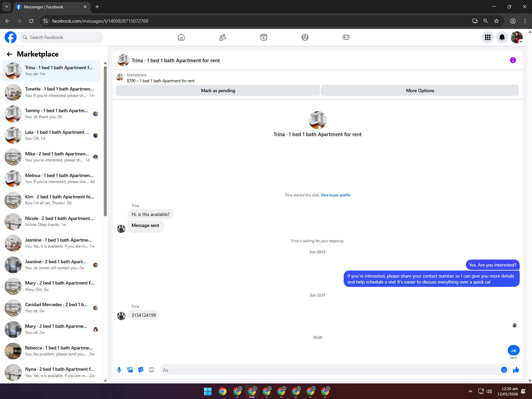Focus the Search Facebook field
The image size is (532, 399).
point(61,37)
